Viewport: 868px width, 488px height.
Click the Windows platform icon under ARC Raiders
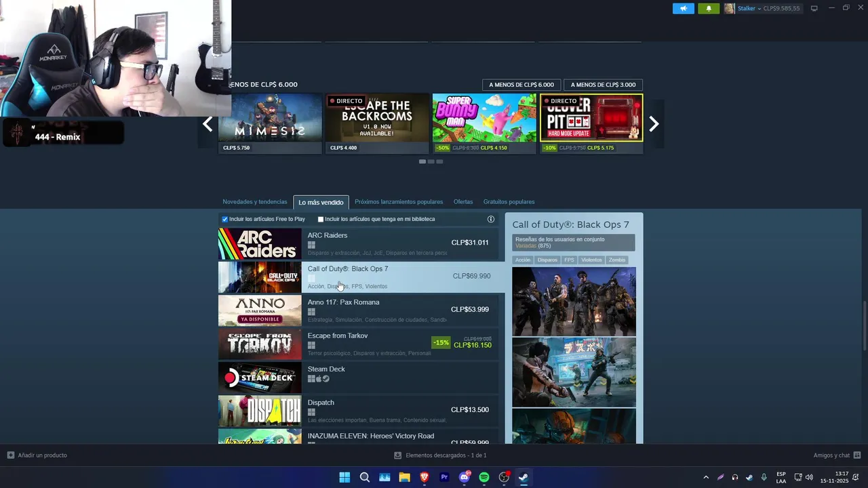click(x=311, y=245)
